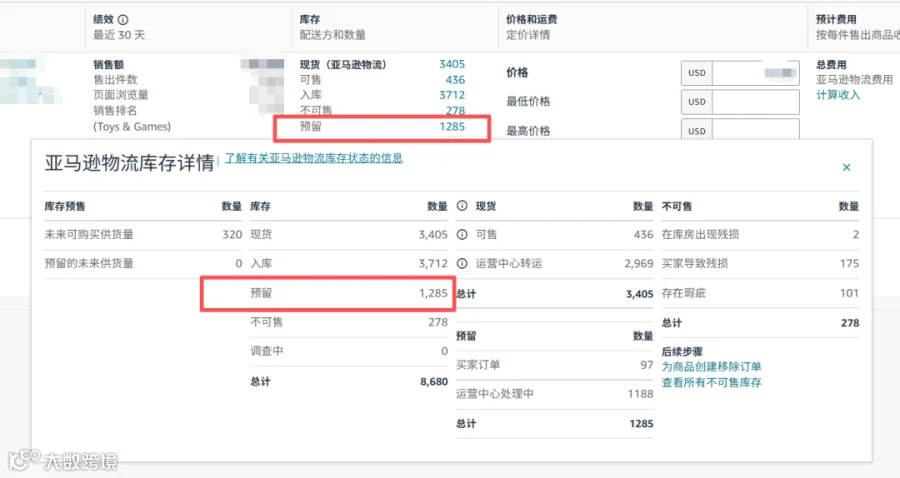Click the 不可售 column header in popup
This screenshot has height=478, width=900.
(677, 206)
